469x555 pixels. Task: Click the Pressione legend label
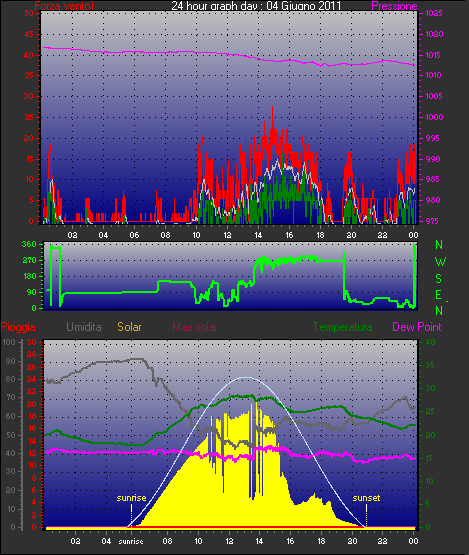click(x=394, y=6)
